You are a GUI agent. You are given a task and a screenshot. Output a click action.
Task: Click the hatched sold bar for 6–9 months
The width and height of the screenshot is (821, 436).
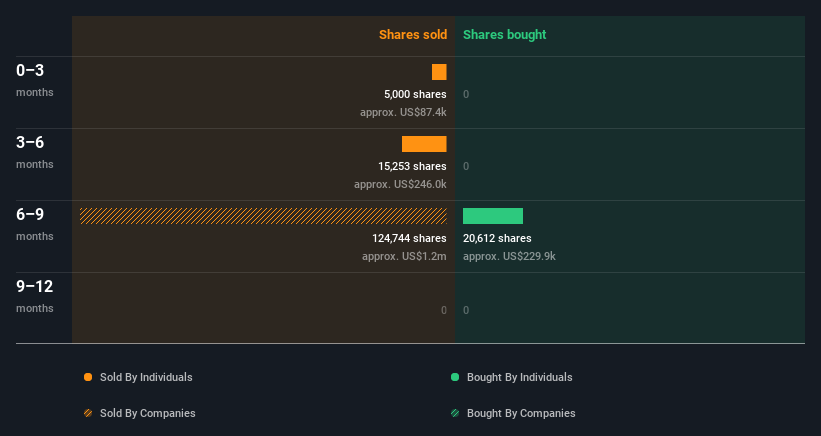[x=263, y=216]
